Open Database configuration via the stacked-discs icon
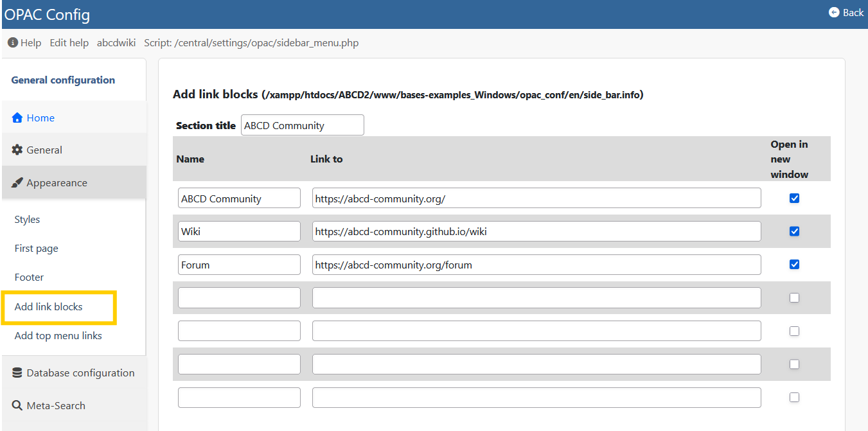Viewport: 868px width, 431px height. [17, 373]
